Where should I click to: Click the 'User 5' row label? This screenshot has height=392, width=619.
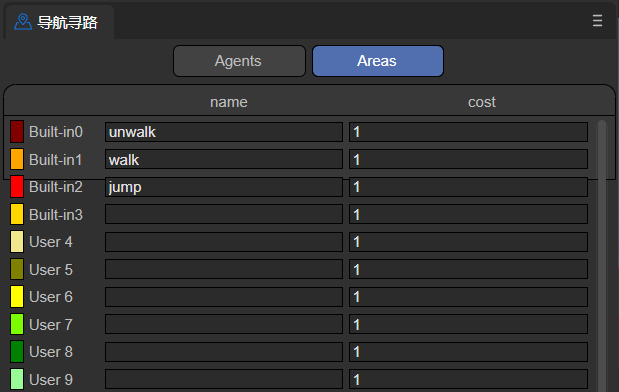(x=51, y=269)
